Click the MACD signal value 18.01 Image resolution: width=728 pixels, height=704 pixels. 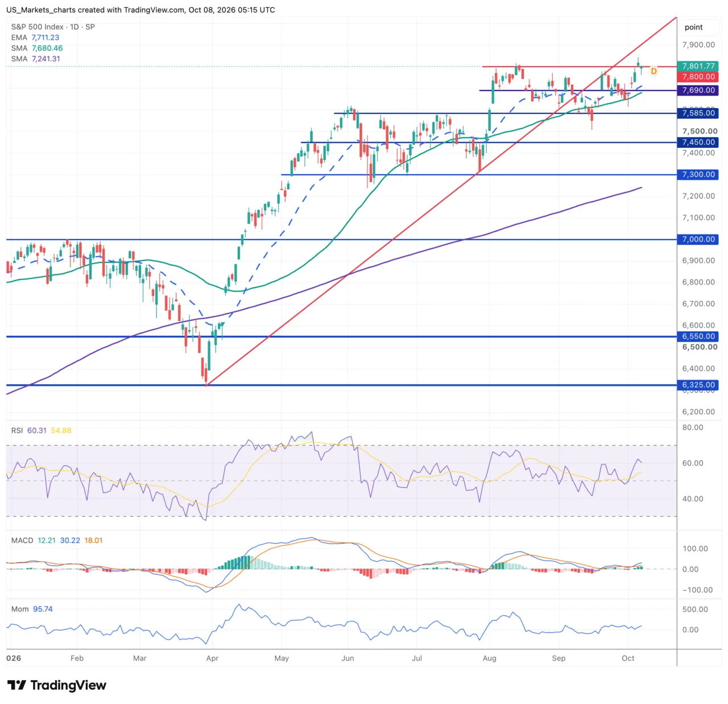(94, 541)
